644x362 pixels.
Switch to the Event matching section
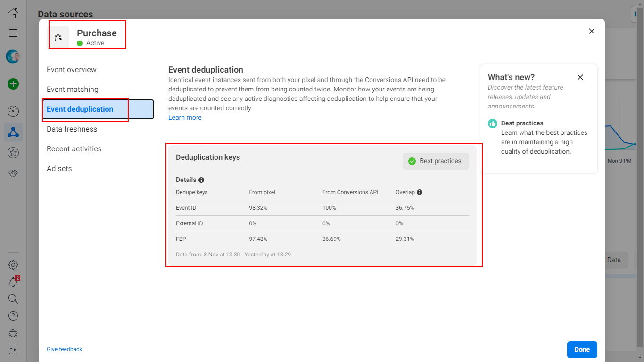click(x=72, y=89)
